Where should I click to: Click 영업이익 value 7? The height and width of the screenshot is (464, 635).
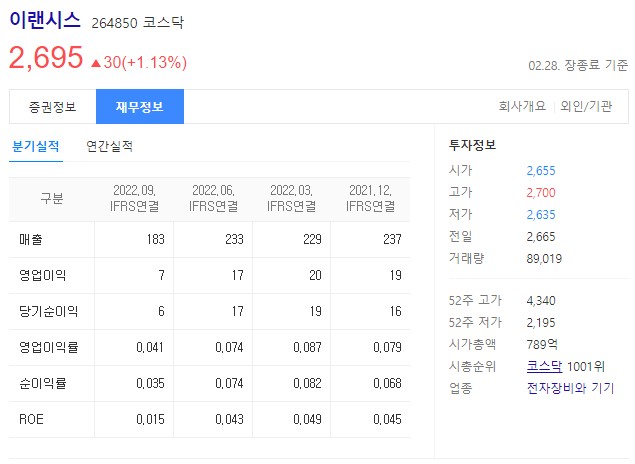[x=162, y=275]
